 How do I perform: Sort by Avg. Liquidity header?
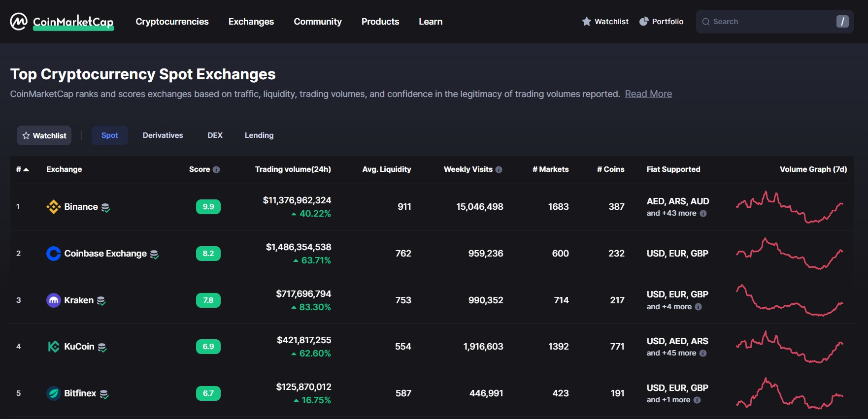387,169
